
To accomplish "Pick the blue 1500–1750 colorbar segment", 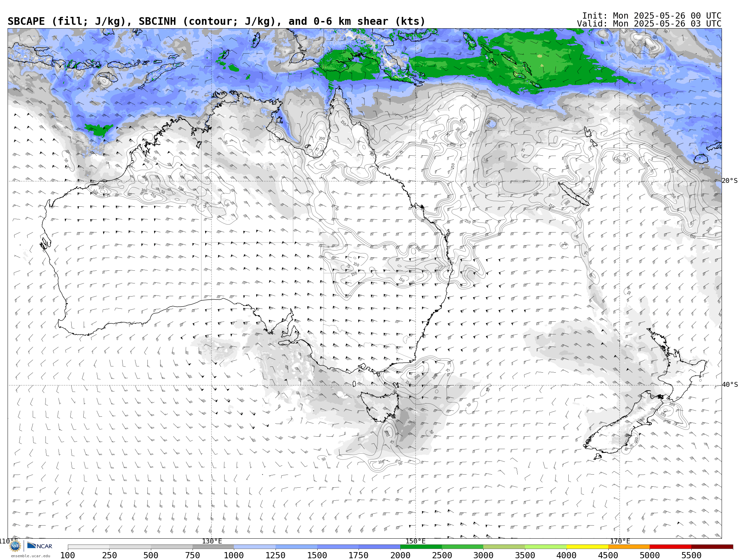I will point(338,547).
